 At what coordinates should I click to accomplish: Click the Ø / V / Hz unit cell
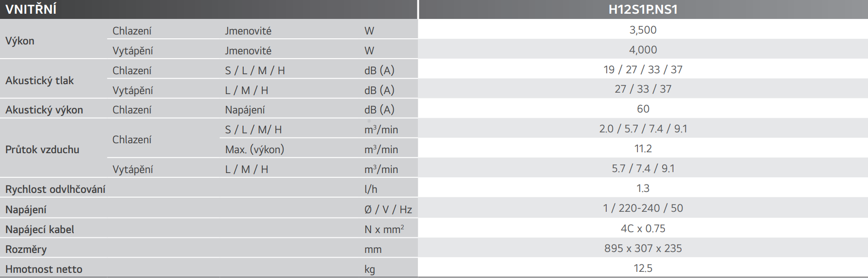pos(388,209)
